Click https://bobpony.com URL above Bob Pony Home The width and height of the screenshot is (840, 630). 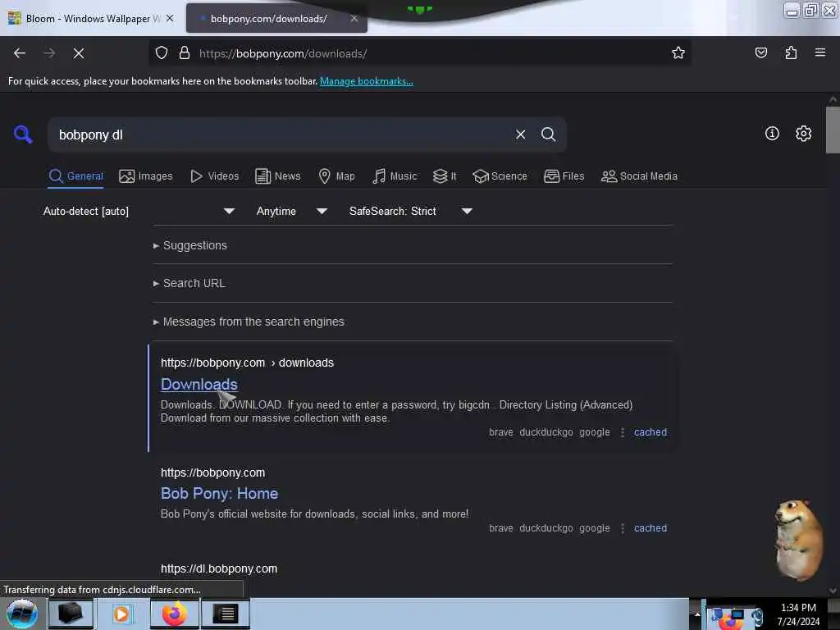(x=212, y=473)
